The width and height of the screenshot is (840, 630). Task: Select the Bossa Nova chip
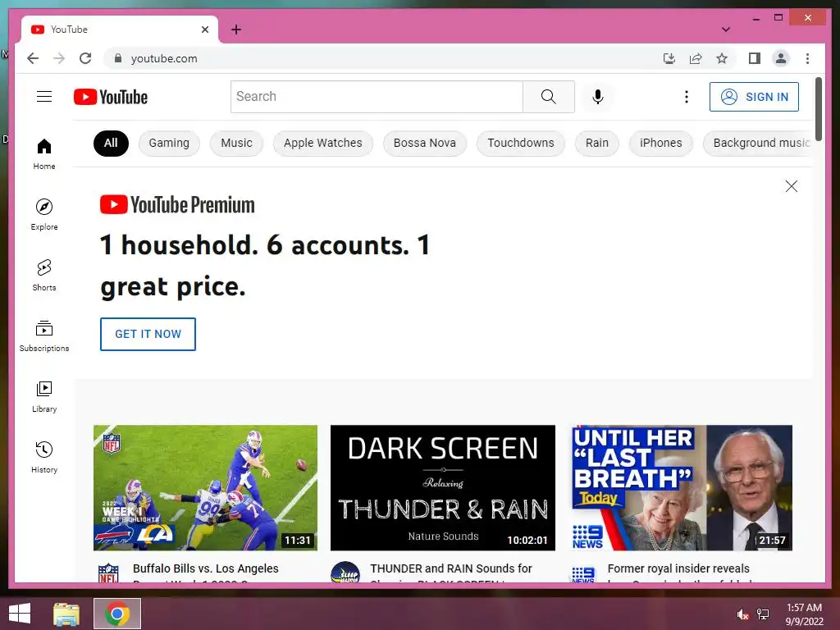(425, 143)
